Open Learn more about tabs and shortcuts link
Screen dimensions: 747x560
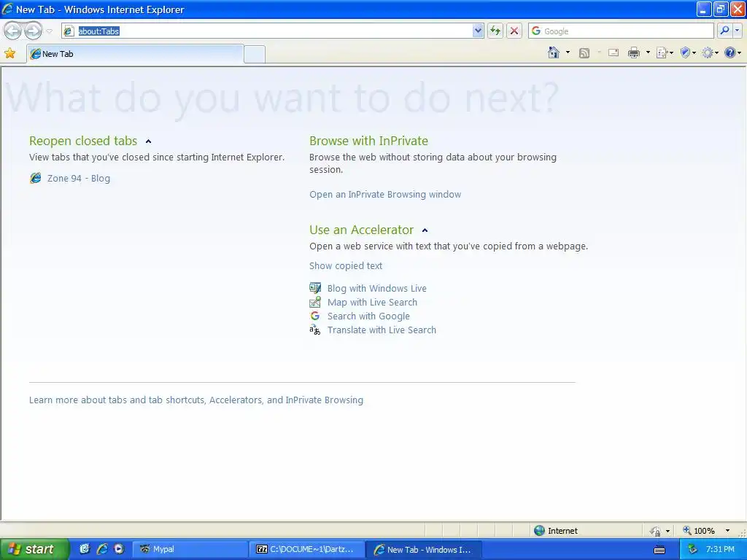tap(196, 400)
